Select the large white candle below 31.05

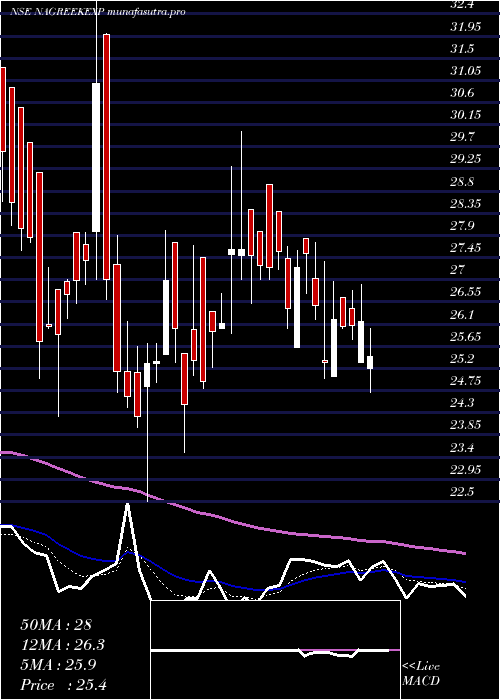tap(96, 157)
